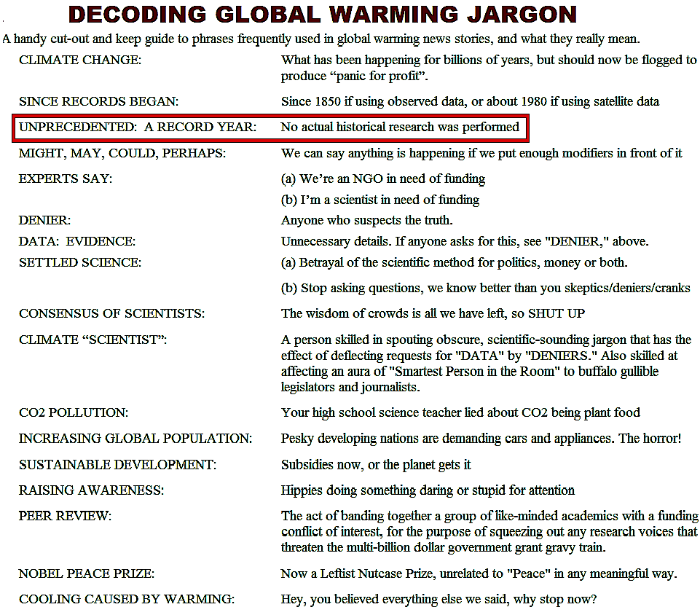Image resolution: width=700 pixels, height=615 pixels.
Task: Click line 'produce "panic for profit".'
Action: pyautogui.click(x=355, y=77)
